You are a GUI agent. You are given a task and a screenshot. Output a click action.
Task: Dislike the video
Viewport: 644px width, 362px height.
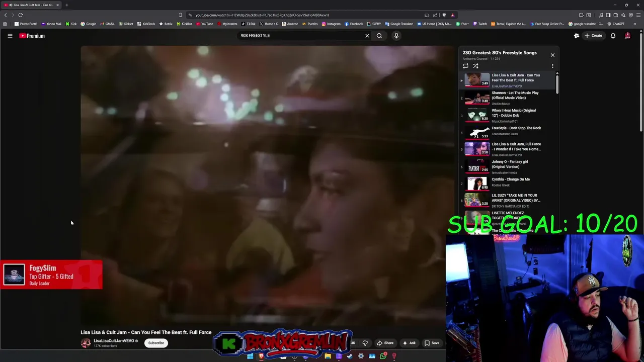coord(365,343)
